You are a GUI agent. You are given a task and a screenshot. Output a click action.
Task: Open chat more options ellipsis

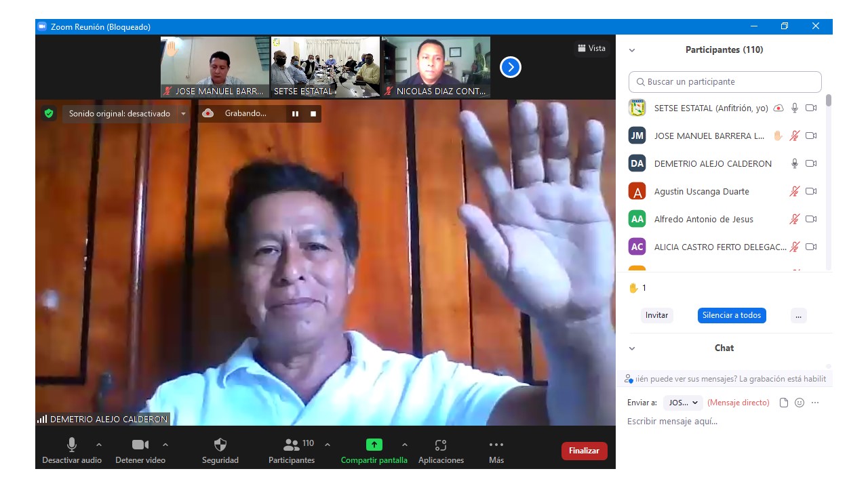coord(815,403)
